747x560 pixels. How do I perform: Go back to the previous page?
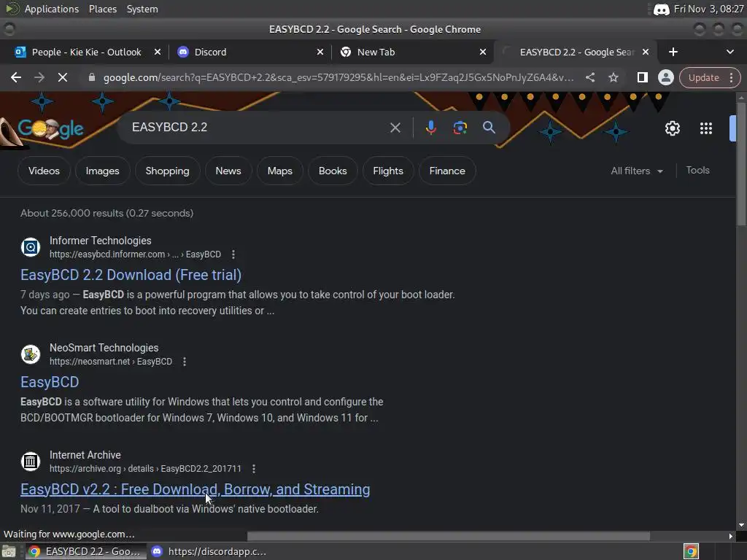click(x=16, y=77)
